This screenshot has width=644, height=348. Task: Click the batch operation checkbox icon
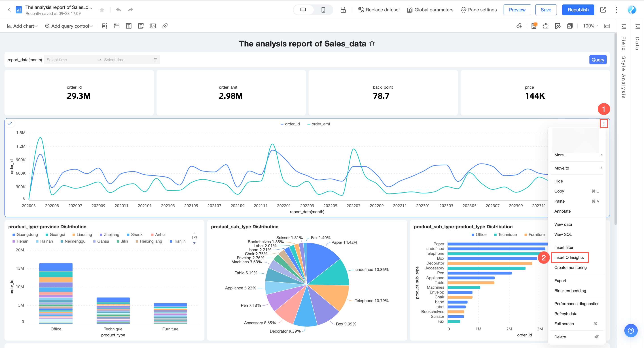[x=570, y=26]
